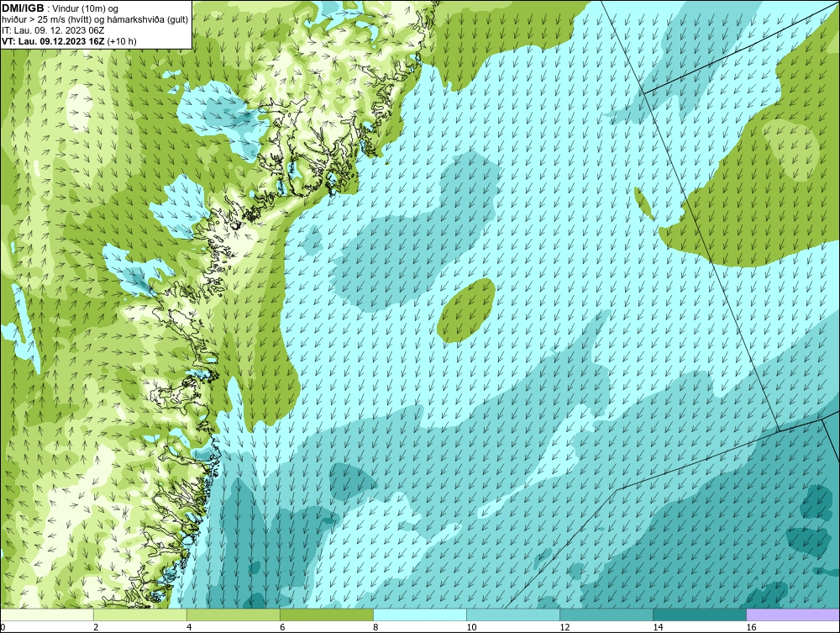840x633 pixels.
Task: Click the 2–4 m/s light green legend swatch
Action: [x=140, y=615]
